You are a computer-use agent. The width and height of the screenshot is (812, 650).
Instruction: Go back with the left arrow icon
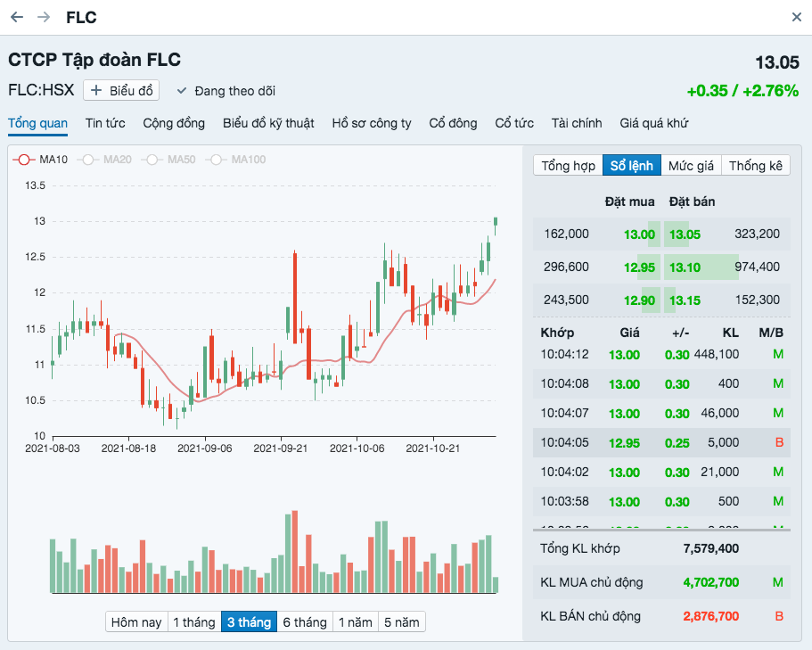pyautogui.click(x=17, y=17)
